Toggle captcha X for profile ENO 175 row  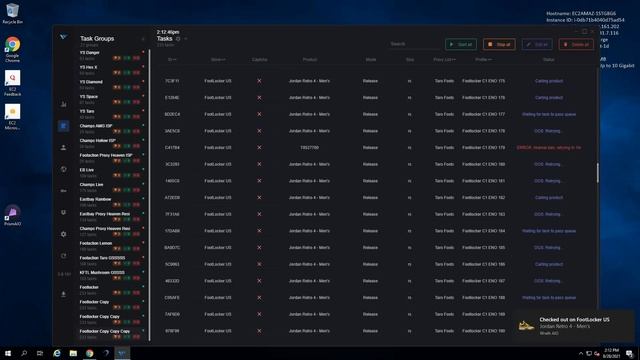(x=259, y=81)
